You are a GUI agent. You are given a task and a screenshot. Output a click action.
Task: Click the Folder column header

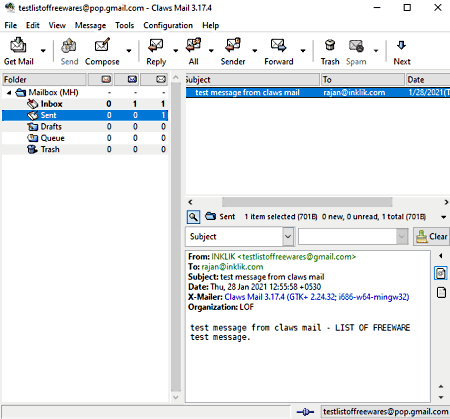(44, 80)
